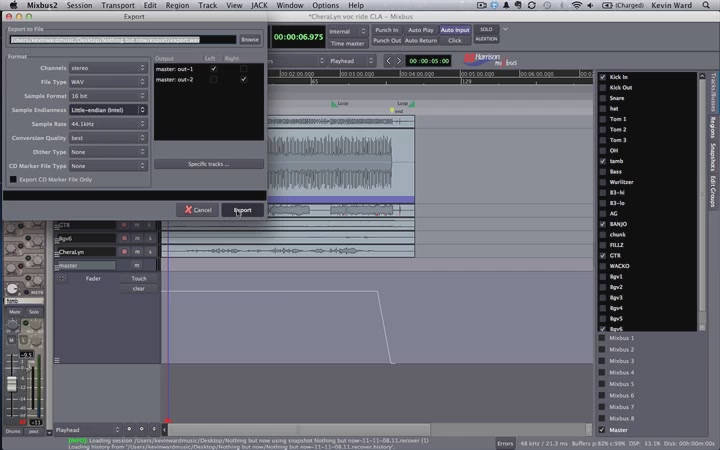Mute the GTR track
Image resolution: width=720 pixels, height=450 pixels.
coord(137,225)
